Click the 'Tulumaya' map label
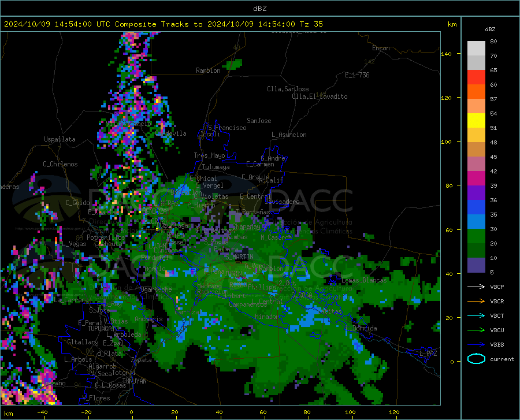Image resolution: width=520 pixels, height=420 pixels. [x=216, y=167]
